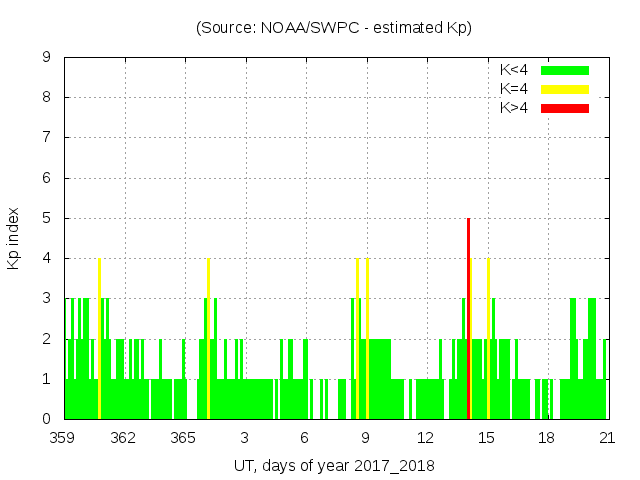Click the NOAA/SWPC source title text
640x480 pixels.
pyautogui.click(x=333, y=28)
